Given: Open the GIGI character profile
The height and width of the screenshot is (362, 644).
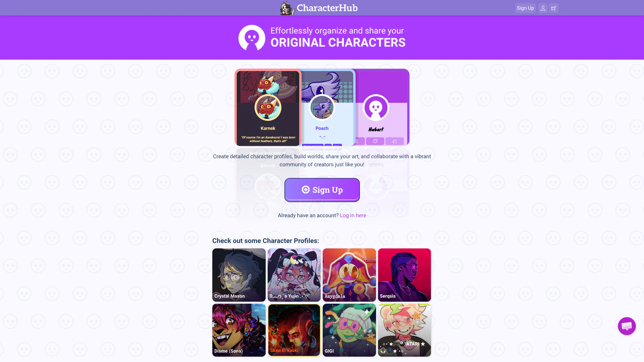Looking at the screenshot, I should point(349,330).
